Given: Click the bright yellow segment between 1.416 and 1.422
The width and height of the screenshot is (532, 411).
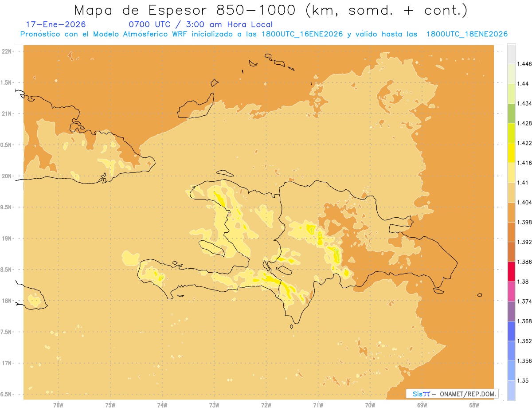Looking at the screenshot, I should (511, 153).
